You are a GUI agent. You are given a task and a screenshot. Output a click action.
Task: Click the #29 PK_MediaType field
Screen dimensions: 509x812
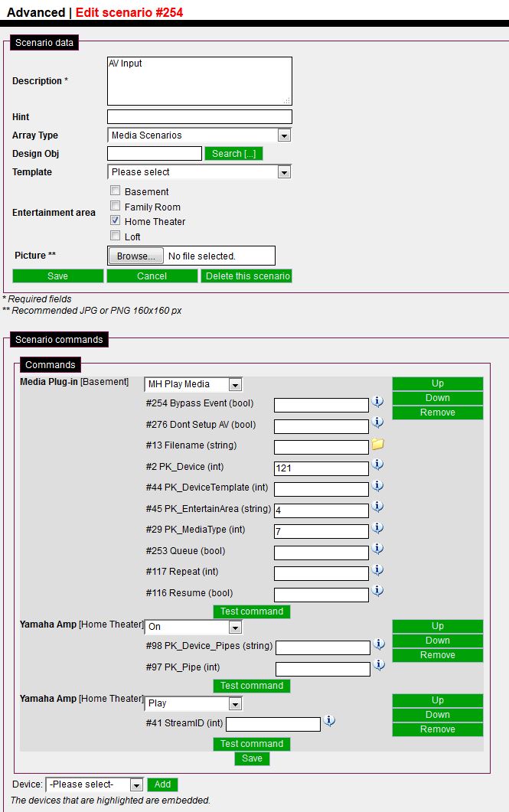point(321,531)
